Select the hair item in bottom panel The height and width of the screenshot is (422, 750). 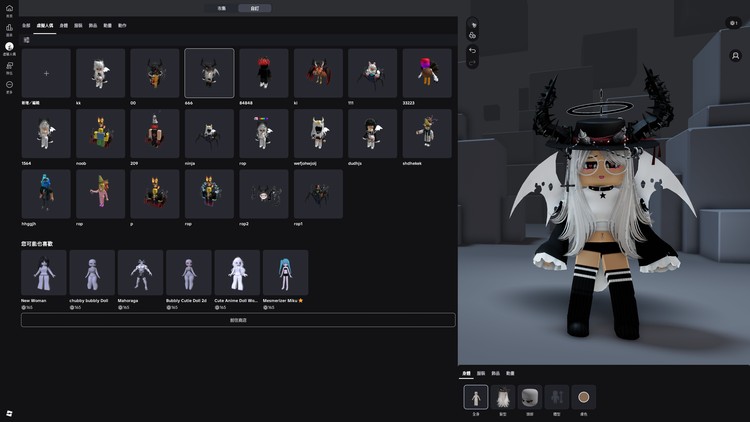point(503,397)
